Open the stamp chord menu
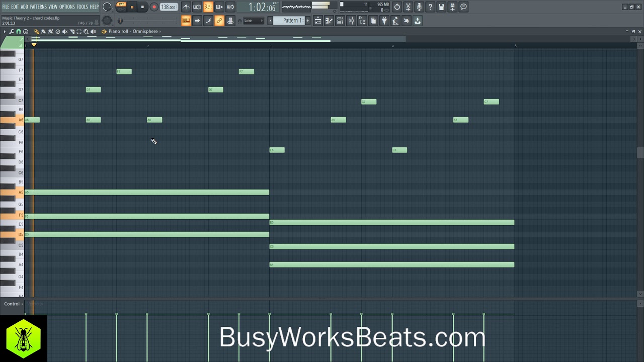This screenshot has width=644, height=362. 26,32
